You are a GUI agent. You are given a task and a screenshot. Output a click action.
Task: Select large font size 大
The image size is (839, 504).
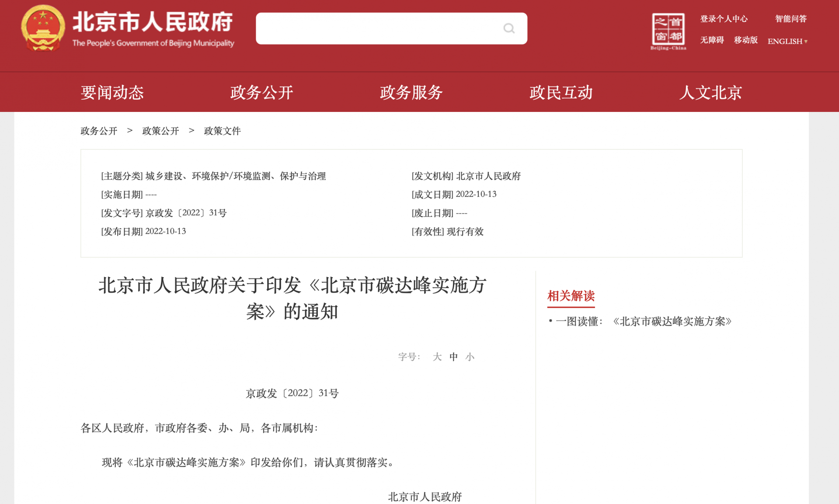tap(437, 357)
